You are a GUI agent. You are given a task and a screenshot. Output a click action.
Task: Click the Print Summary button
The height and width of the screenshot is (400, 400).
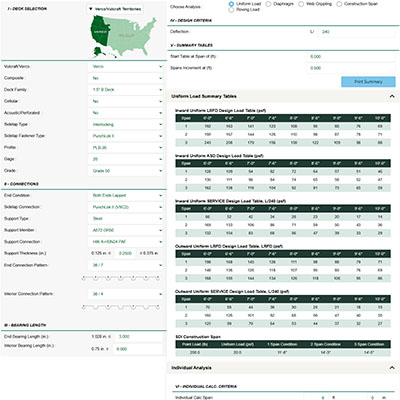tap(368, 82)
